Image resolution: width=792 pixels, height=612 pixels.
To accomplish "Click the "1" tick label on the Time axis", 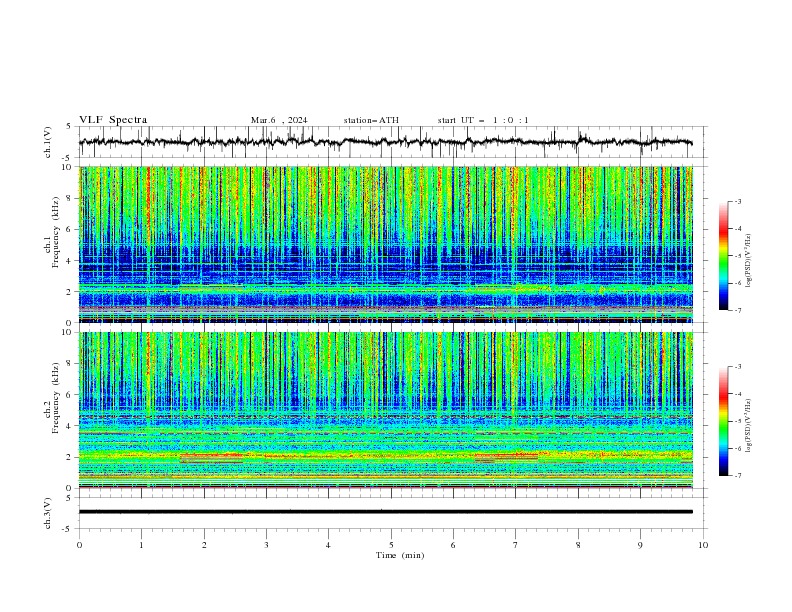I will coord(141,545).
